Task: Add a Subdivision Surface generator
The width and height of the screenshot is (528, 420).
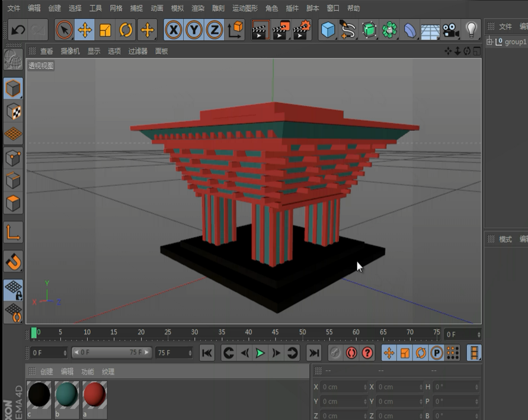Action: 369,30
